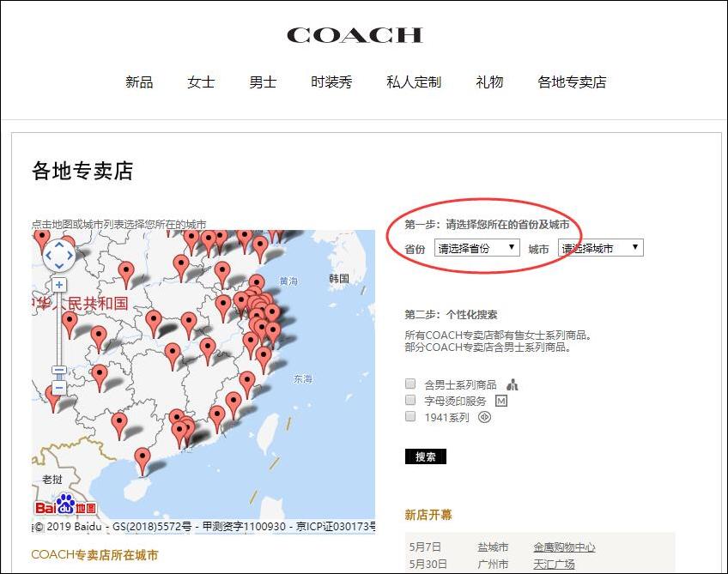
Task: Open the 各地专卖店 navigation item
Action: click(572, 82)
